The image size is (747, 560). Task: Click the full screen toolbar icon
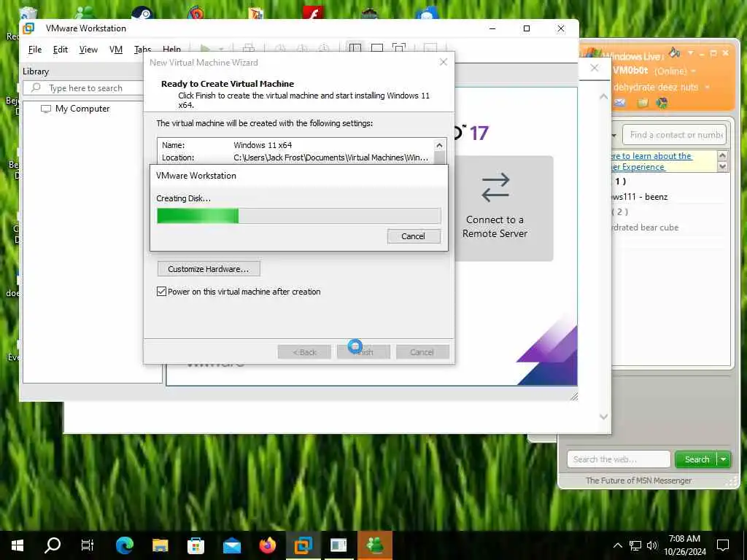399,48
